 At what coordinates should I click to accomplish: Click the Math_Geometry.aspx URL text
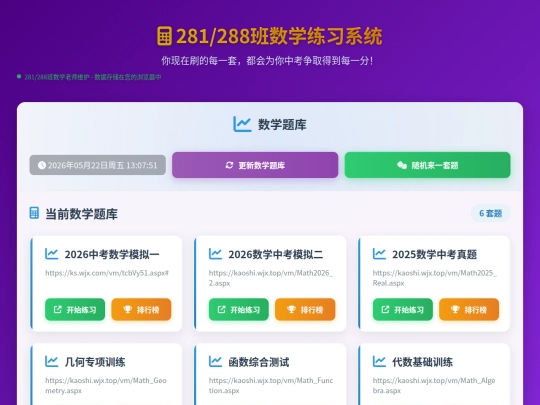106,385
